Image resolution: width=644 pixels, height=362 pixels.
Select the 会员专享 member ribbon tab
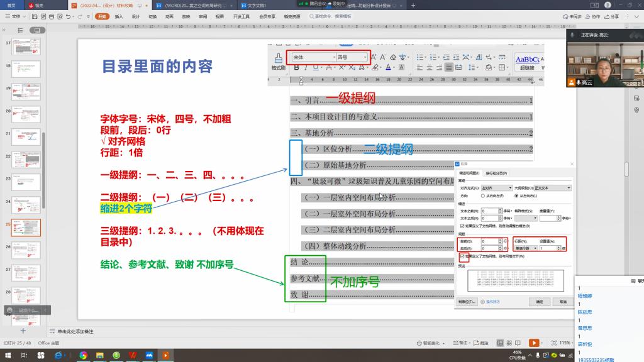click(267, 16)
